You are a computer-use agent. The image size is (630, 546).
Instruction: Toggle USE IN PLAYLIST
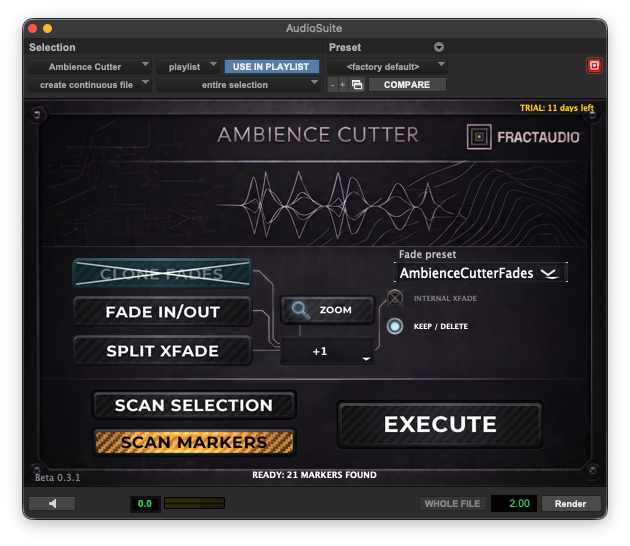pos(271,67)
